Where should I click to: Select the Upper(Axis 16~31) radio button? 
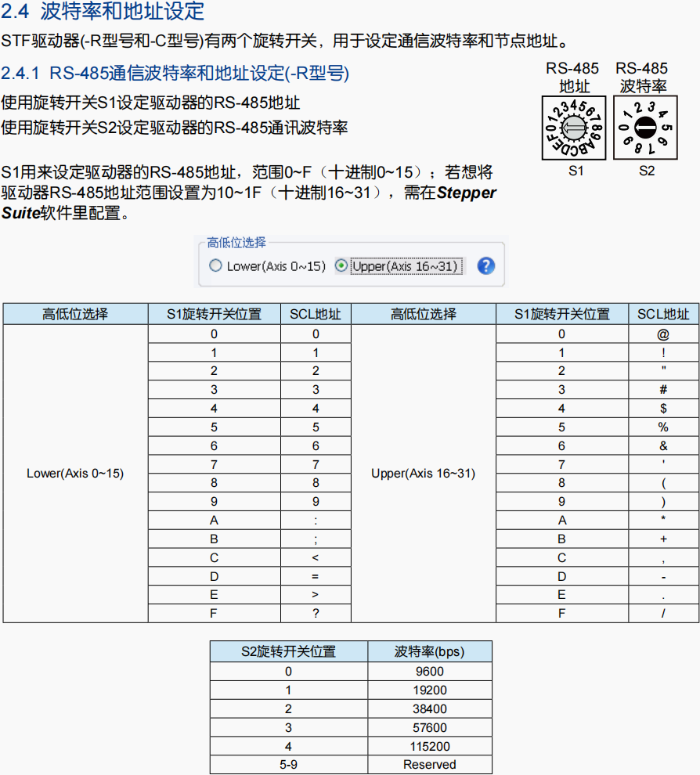(341, 266)
